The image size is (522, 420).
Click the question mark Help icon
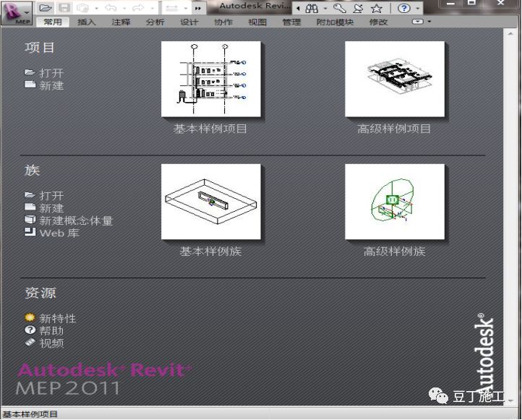404,8
